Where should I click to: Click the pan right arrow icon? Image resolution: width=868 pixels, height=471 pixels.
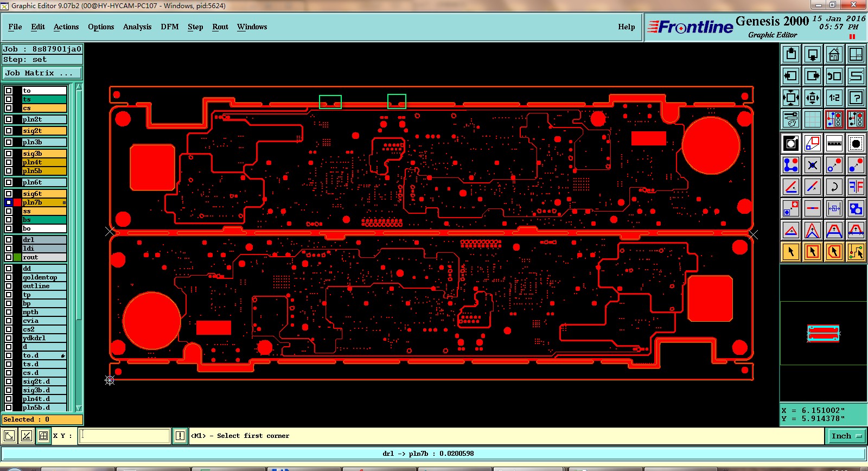pyautogui.click(x=813, y=76)
